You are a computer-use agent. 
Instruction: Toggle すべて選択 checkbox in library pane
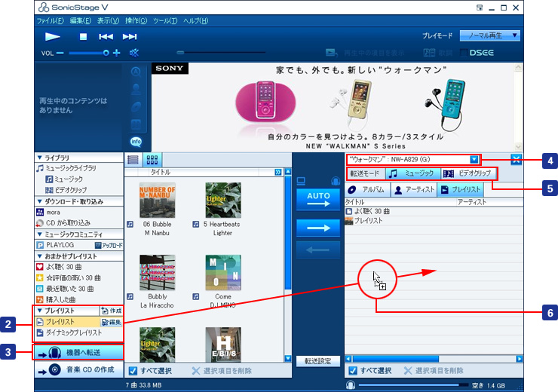pyautogui.click(x=133, y=371)
